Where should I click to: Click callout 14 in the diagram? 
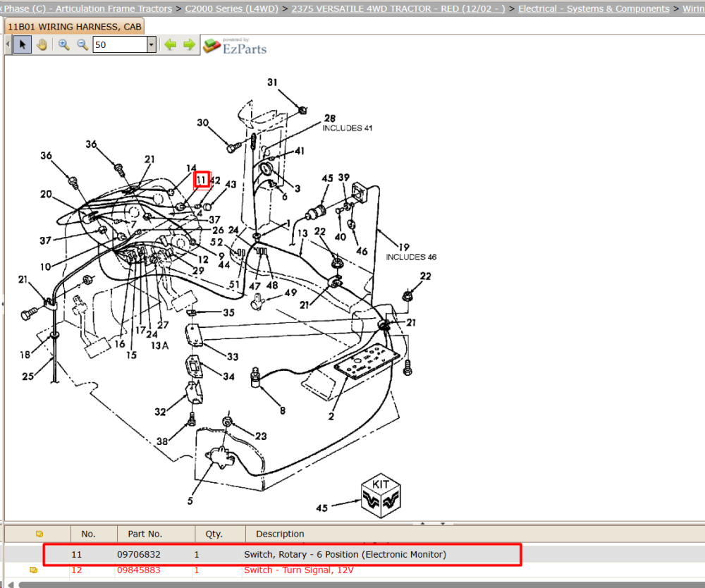click(x=192, y=168)
